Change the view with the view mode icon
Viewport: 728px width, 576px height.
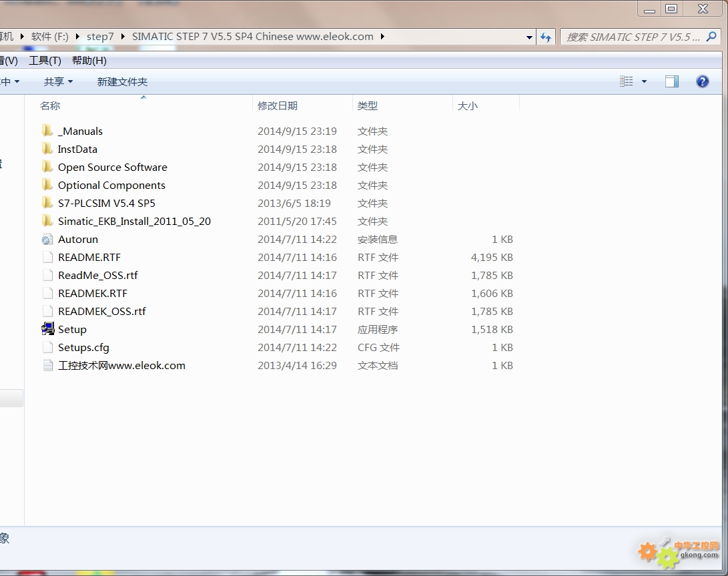tap(627, 81)
